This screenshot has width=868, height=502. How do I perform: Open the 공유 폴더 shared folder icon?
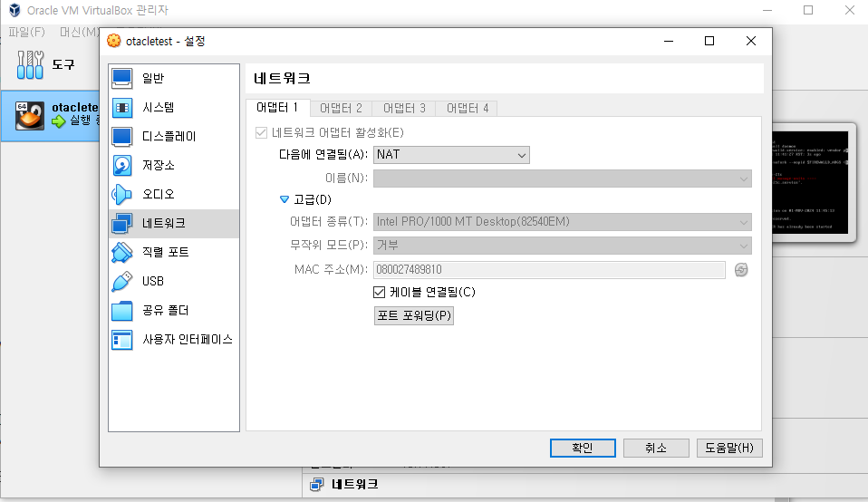click(121, 311)
